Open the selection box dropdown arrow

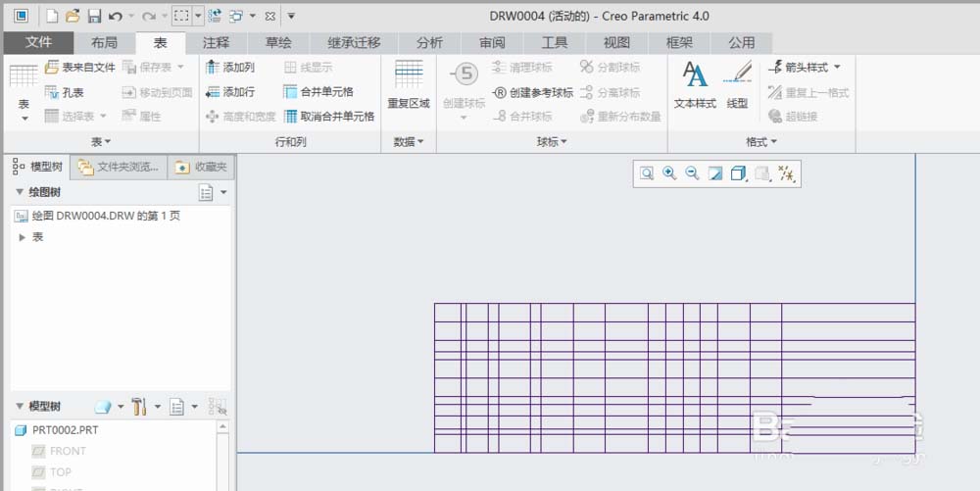(x=198, y=16)
